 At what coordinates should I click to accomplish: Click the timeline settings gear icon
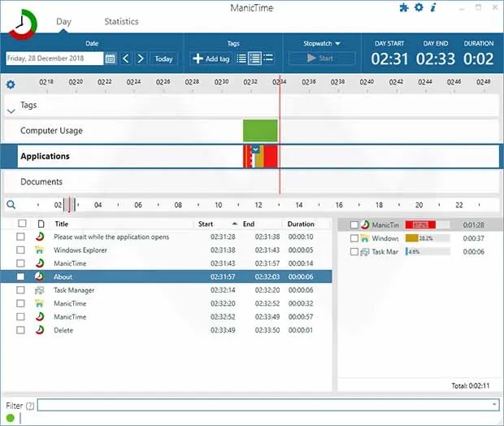click(11, 85)
